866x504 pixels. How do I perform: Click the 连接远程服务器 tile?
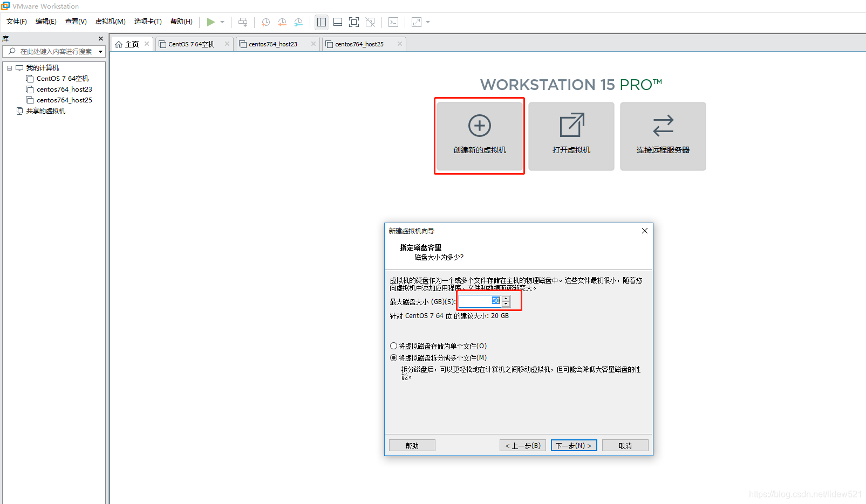(663, 136)
